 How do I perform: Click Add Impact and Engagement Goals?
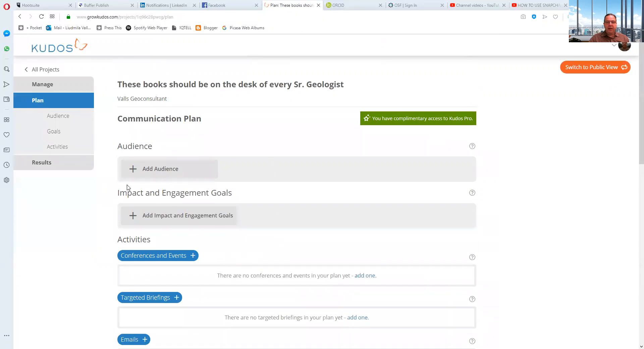[x=178, y=215]
